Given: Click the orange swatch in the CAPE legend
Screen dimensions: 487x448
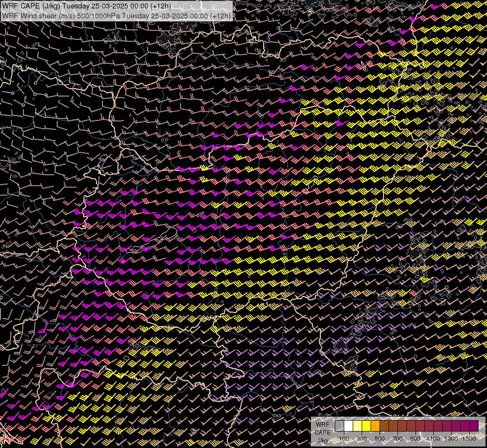Looking at the screenshot, I should [375, 426].
